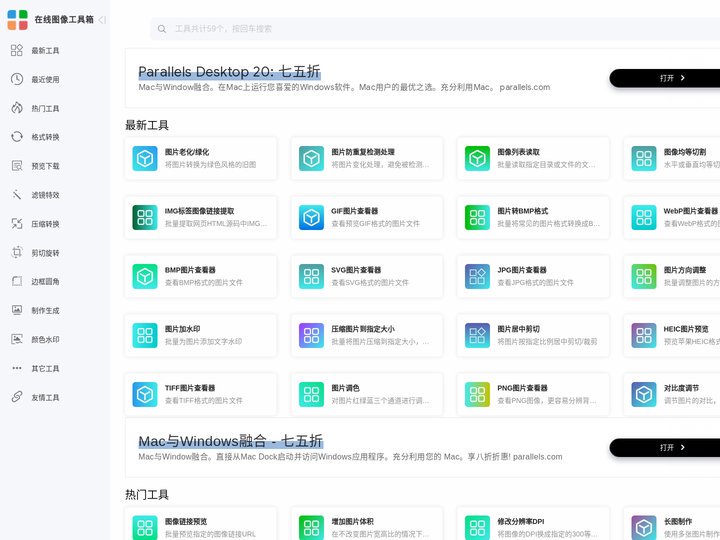720x540 pixels.
Task: Collapse the sidebar with the arrow toggle
Action: [x=102, y=20]
